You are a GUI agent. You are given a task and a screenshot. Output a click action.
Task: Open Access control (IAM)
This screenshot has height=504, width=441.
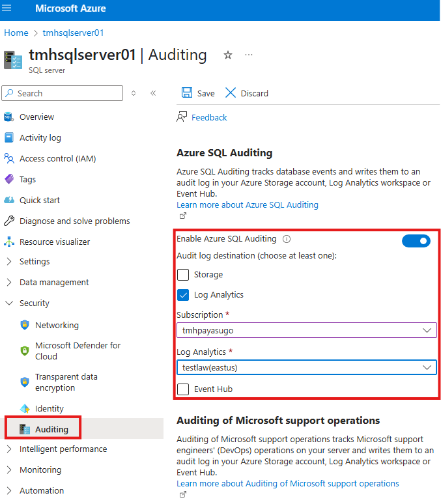[57, 158]
